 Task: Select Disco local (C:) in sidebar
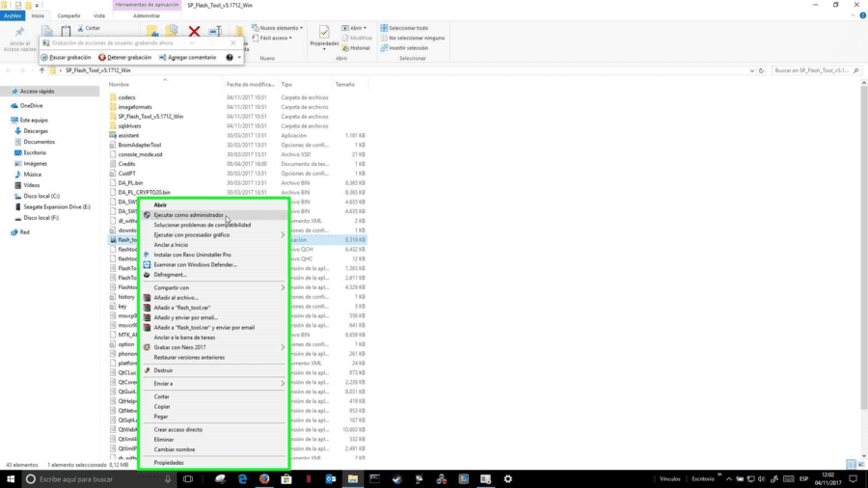pos(41,197)
